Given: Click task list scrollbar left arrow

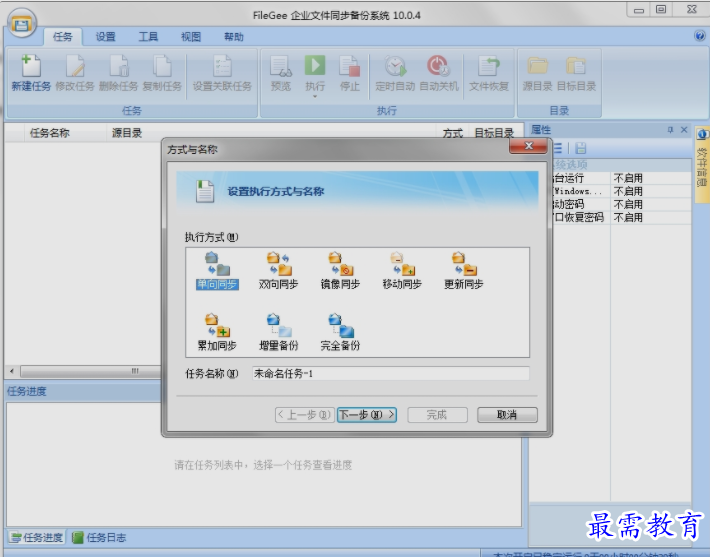Looking at the screenshot, I should pyautogui.click(x=12, y=371).
